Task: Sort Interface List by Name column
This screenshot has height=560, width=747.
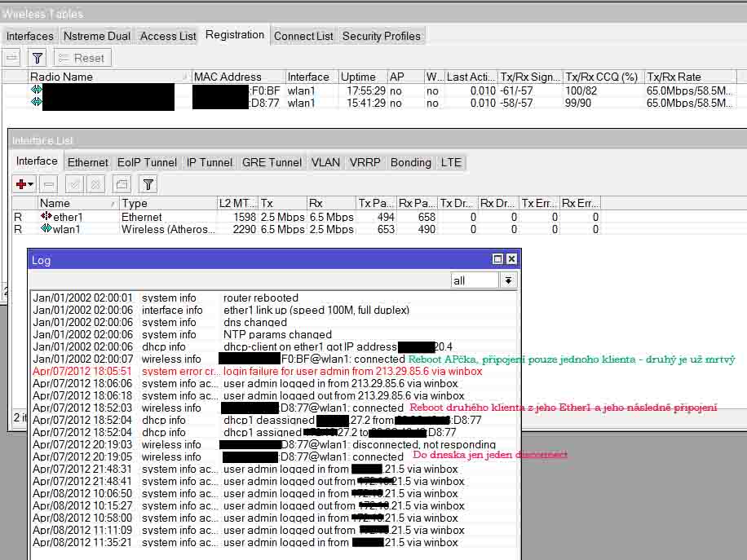Action: tap(78, 203)
